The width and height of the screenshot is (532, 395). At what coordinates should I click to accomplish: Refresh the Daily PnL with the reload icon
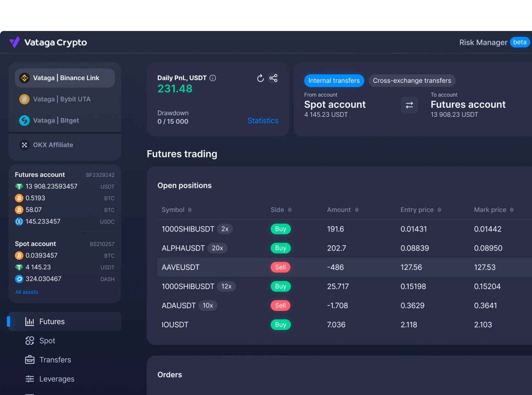pos(260,78)
